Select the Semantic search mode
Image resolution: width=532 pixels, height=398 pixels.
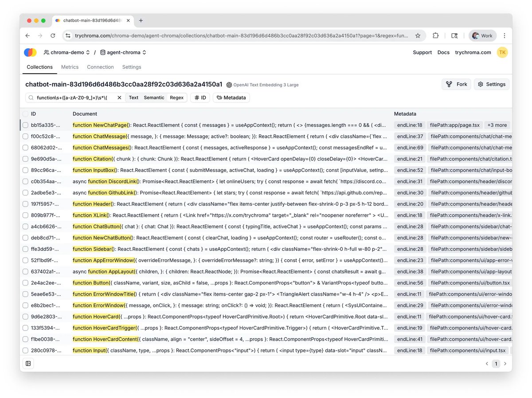154,98
